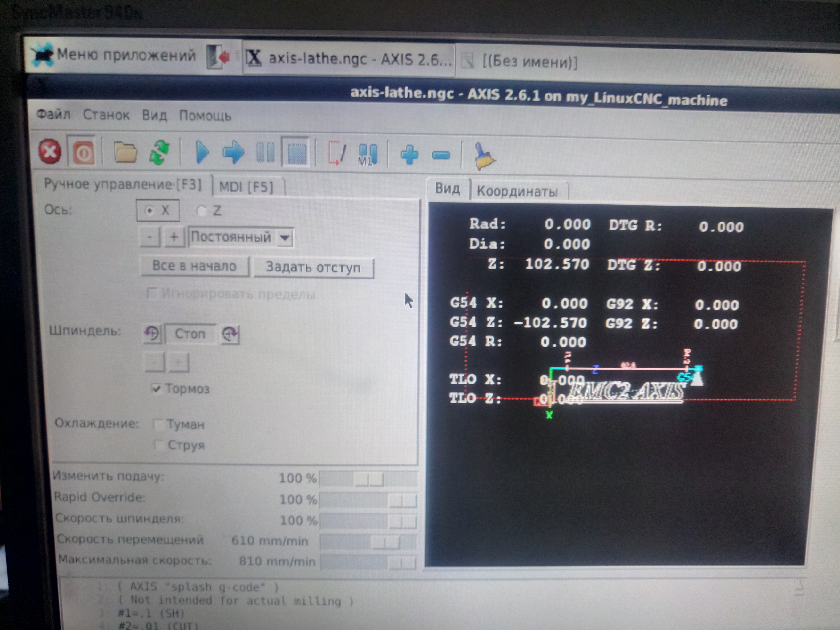Viewport: 840px width, 630px height.
Task: Clear live plot with broom icon
Action: pyautogui.click(x=483, y=156)
